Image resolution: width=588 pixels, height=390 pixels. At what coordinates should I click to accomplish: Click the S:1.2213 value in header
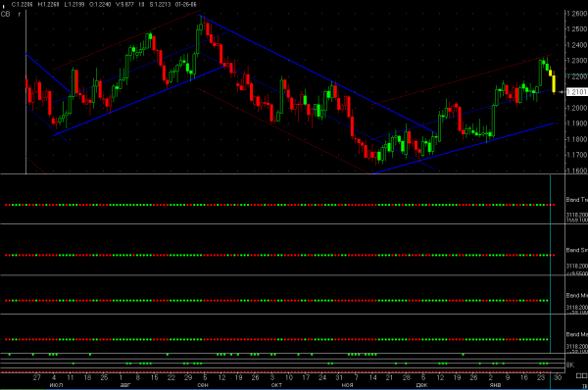(160, 5)
